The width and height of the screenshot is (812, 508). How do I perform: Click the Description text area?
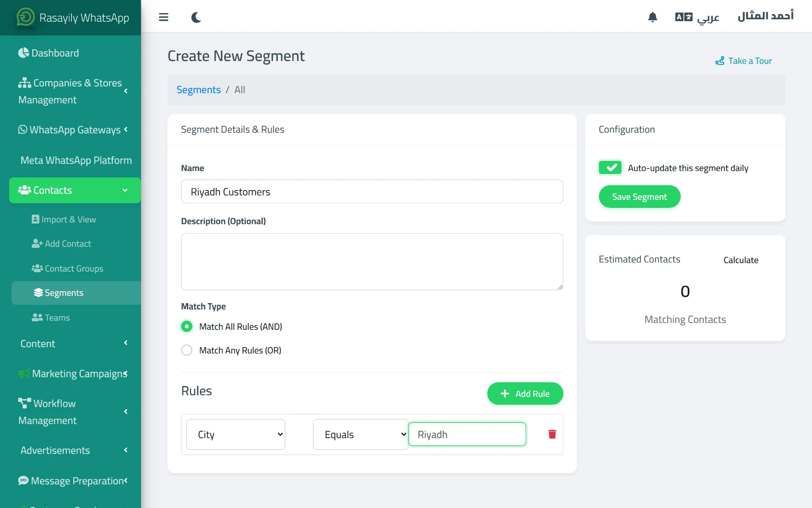pos(372,262)
